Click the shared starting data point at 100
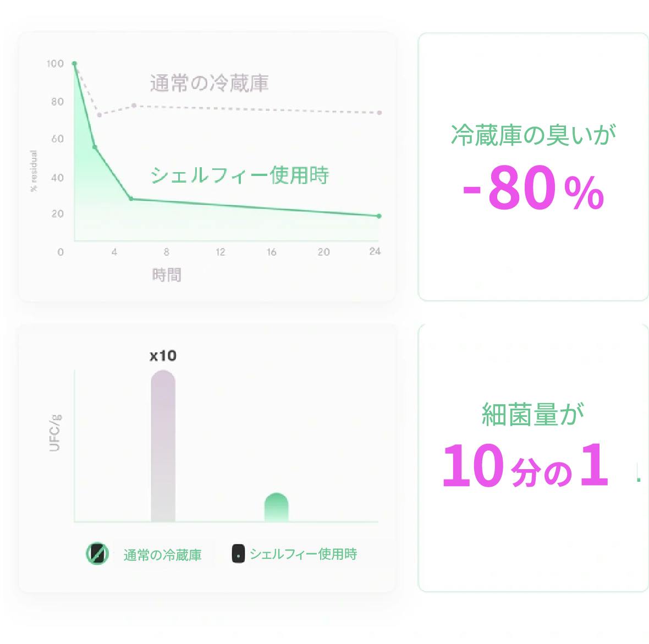This screenshot has width=649, height=644. (x=74, y=64)
